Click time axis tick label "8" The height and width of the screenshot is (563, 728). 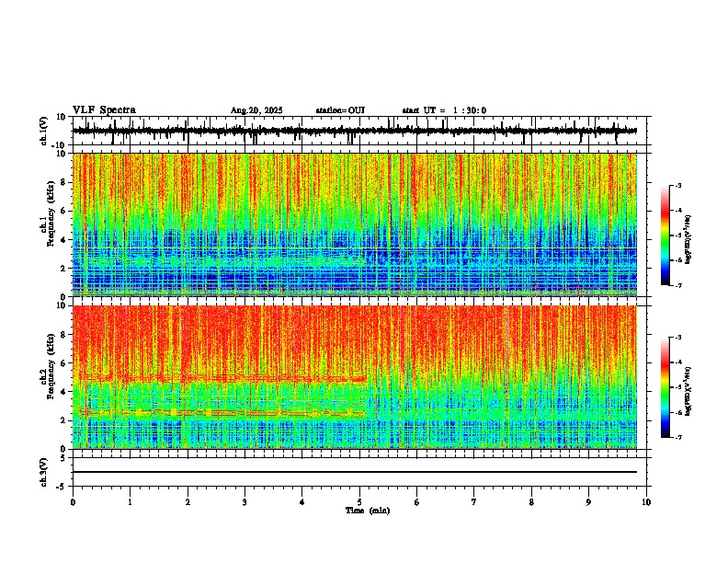[531, 502]
